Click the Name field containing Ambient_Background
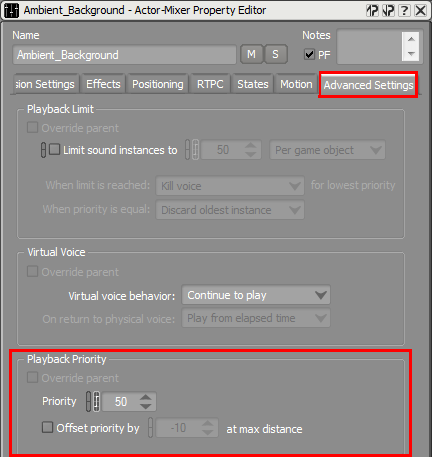The height and width of the screenshot is (457, 432). [x=124, y=55]
